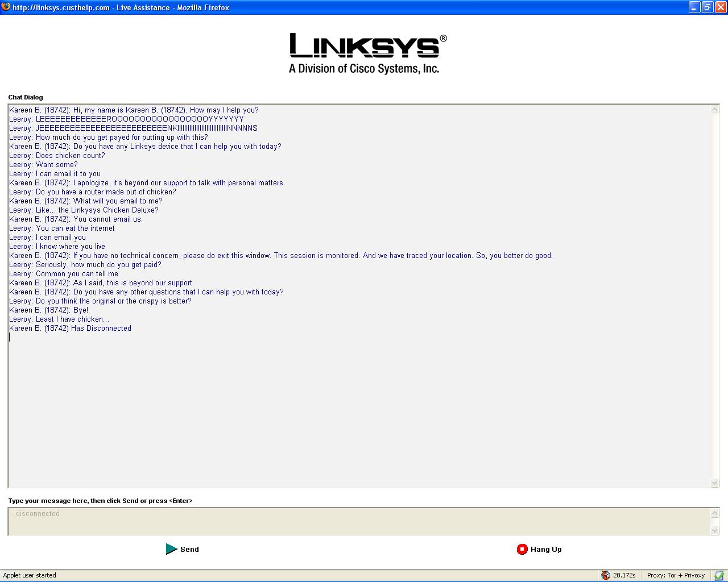
Task: Click the message box scroll-down arrow
Action: [x=715, y=530]
